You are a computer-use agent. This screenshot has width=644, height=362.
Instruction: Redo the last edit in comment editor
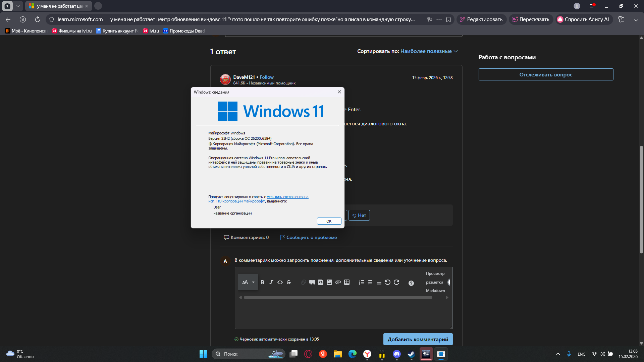click(x=396, y=282)
